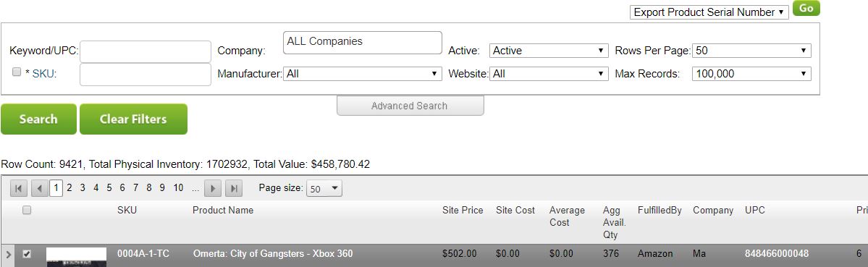Go to page 7 of results
Viewport: 868px width, 267px height.
pos(135,188)
